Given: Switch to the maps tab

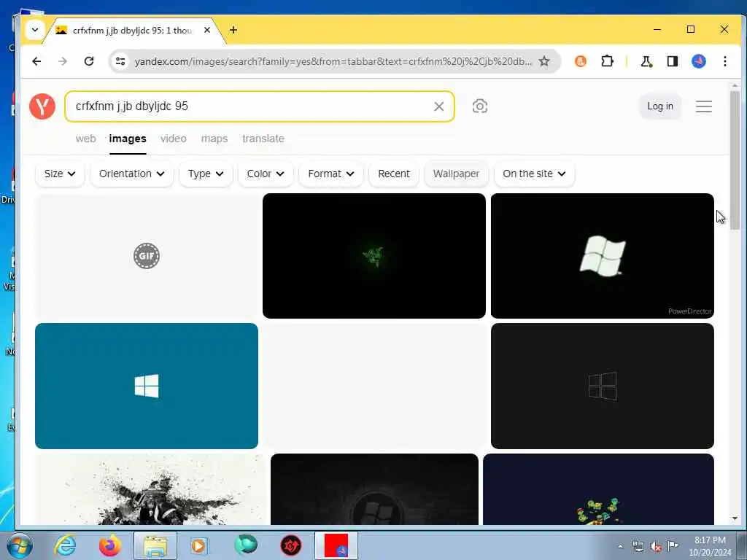Looking at the screenshot, I should (x=214, y=139).
